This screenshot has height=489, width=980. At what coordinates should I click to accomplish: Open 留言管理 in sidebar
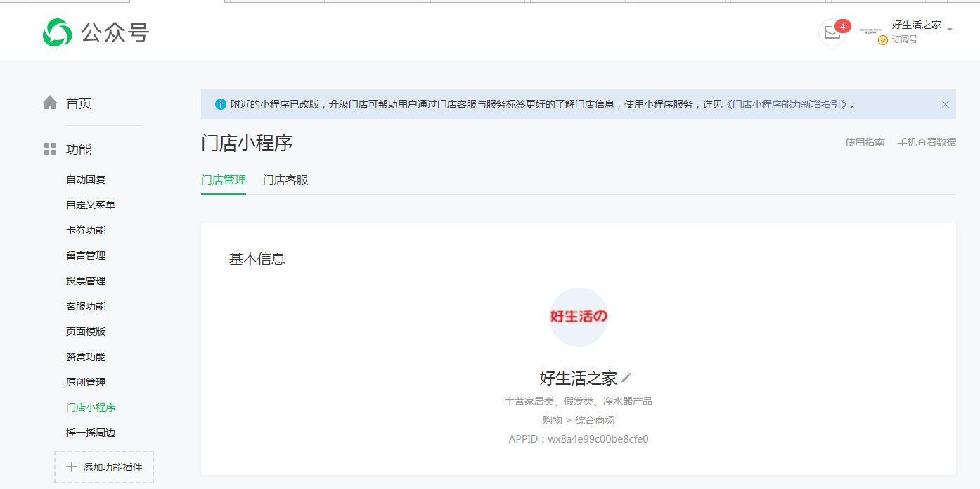point(86,255)
